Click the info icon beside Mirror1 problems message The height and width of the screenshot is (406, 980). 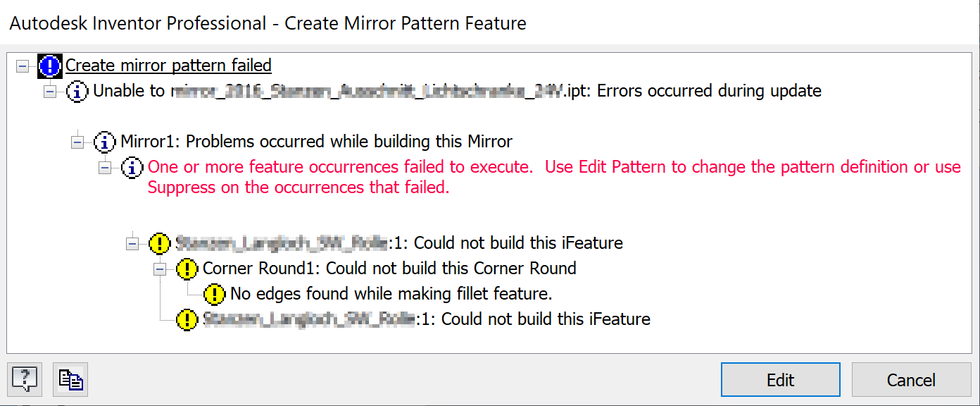click(x=104, y=142)
